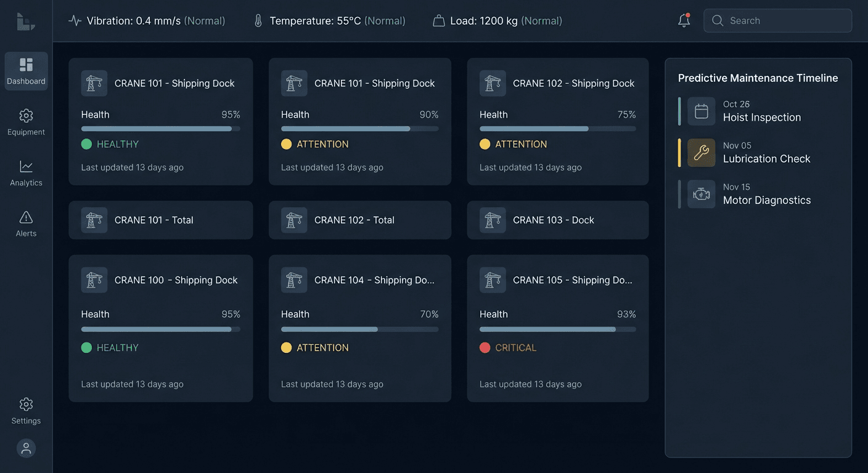Click the user profile avatar

pos(26,448)
